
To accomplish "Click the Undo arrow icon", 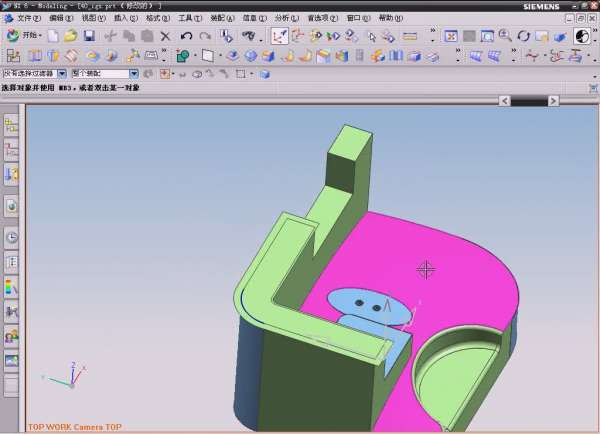I will [x=186, y=36].
